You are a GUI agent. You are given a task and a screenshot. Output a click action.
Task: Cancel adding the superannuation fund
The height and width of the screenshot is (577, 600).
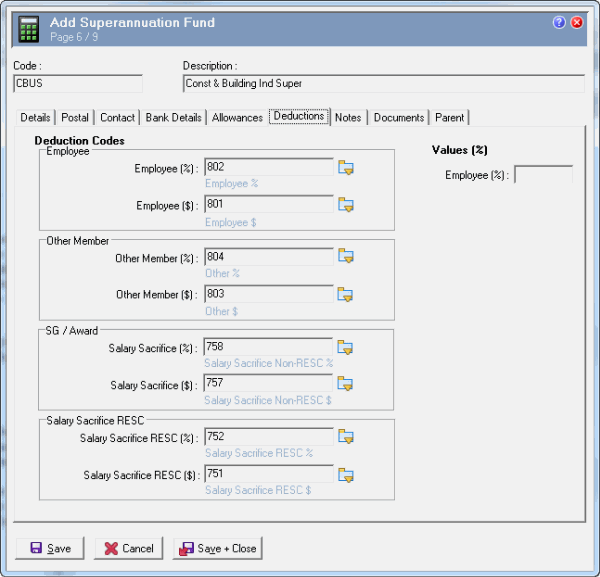(128, 548)
